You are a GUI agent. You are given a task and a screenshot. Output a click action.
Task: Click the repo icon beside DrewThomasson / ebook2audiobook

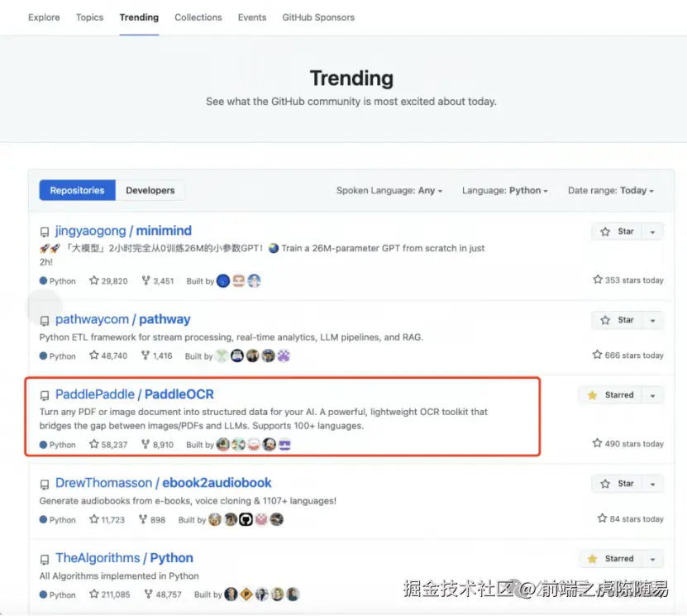(x=45, y=485)
